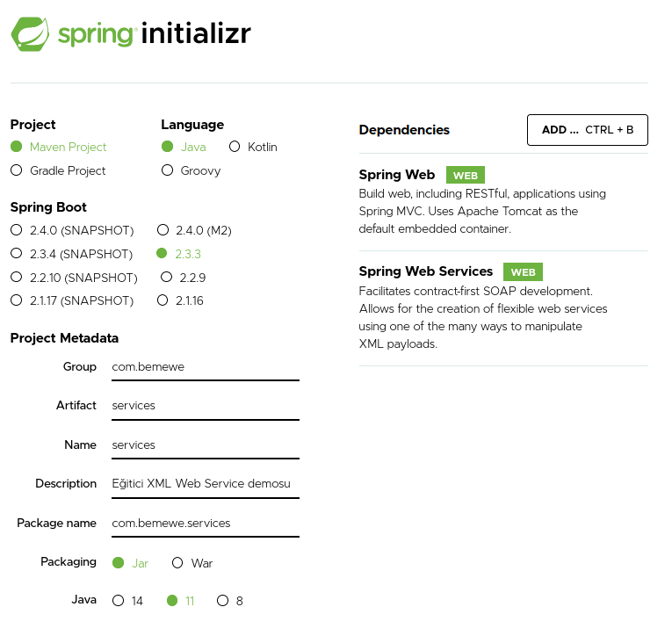Click the Name input field
The height and width of the screenshot is (636, 672).
206,445
